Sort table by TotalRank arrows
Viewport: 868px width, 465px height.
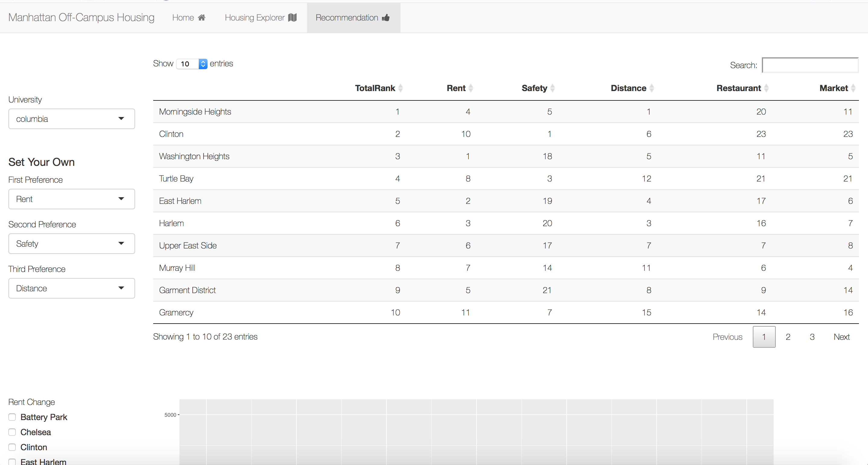pyautogui.click(x=401, y=88)
